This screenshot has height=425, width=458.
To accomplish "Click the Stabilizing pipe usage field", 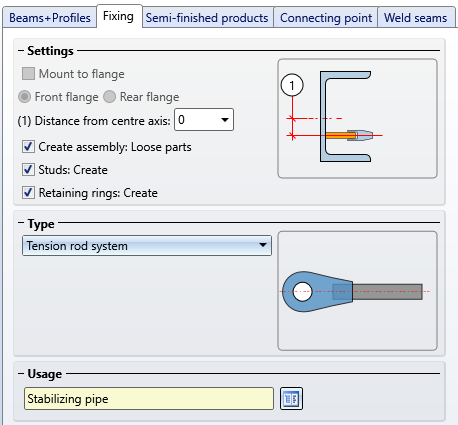I will click(x=149, y=399).
